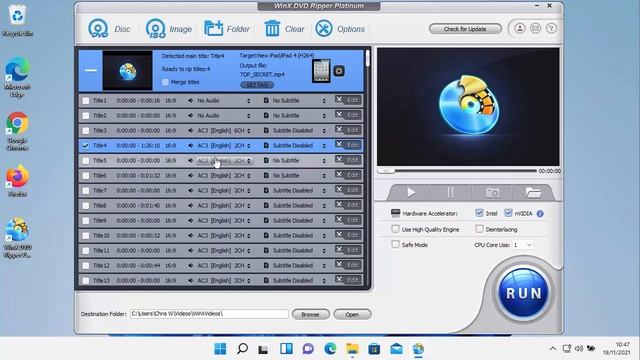
Task: Click Check for Update button
Action: point(465,29)
